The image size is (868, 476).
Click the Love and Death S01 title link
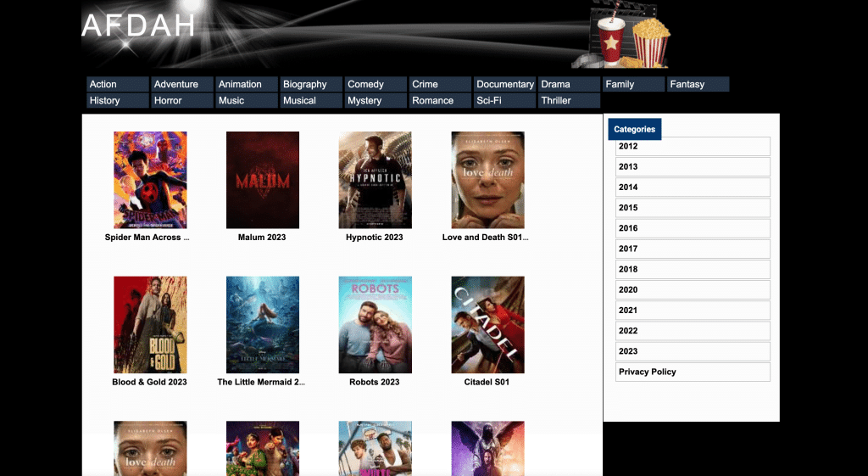[x=486, y=238]
